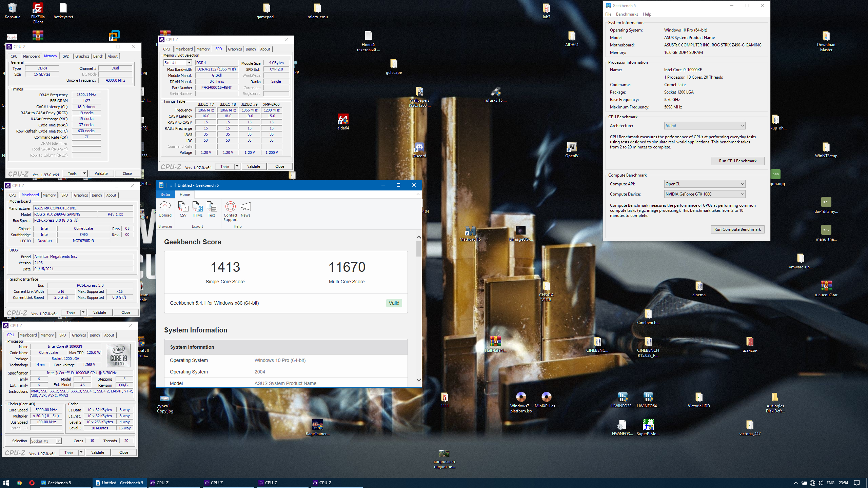Image resolution: width=868 pixels, height=488 pixels.
Task: Open SuperPiMo desktop shortcut
Action: coord(648,428)
